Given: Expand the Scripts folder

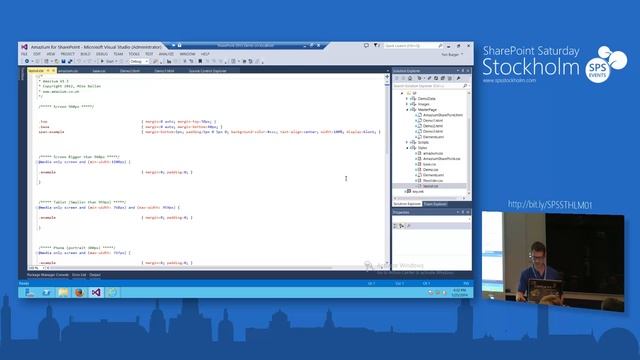Looking at the screenshot, I should pos(407,142).
